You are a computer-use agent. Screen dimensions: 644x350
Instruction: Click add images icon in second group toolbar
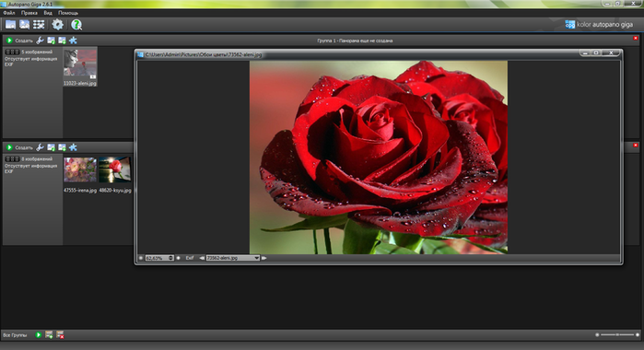point(62,147)
